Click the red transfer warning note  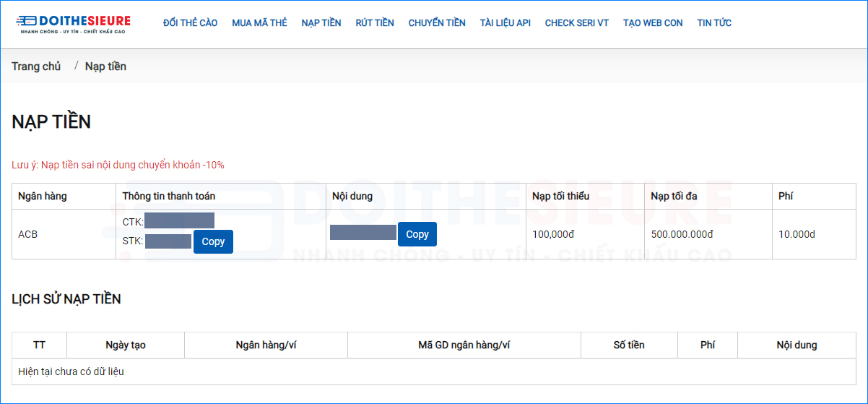click(x=118, y=165)
